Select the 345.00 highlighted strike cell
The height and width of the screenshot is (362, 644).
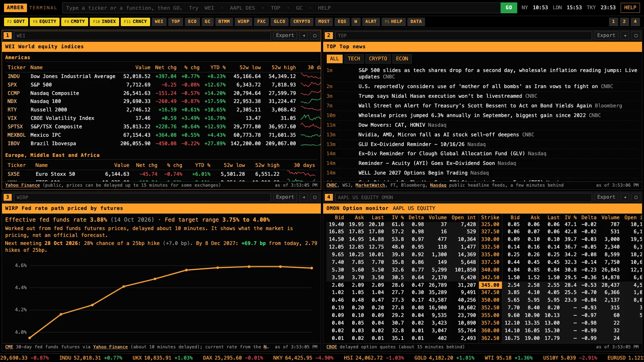[x=490, y=285]
